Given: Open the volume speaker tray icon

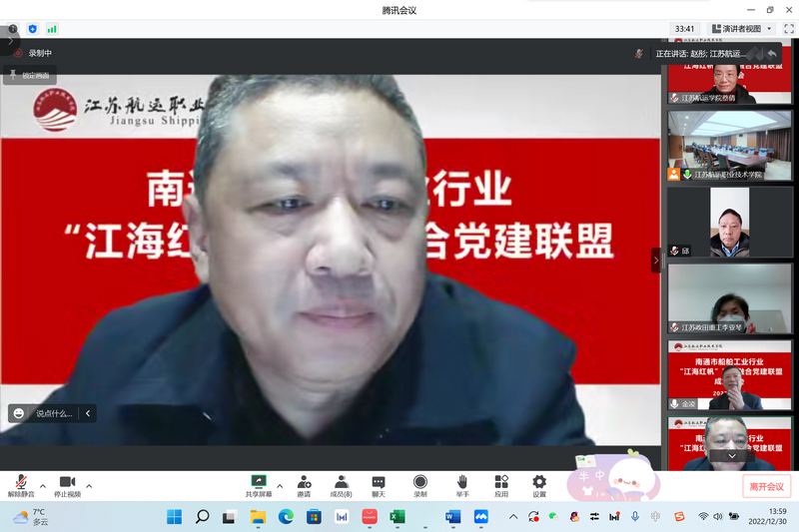Looking at the screenshot, I should 718,517.
